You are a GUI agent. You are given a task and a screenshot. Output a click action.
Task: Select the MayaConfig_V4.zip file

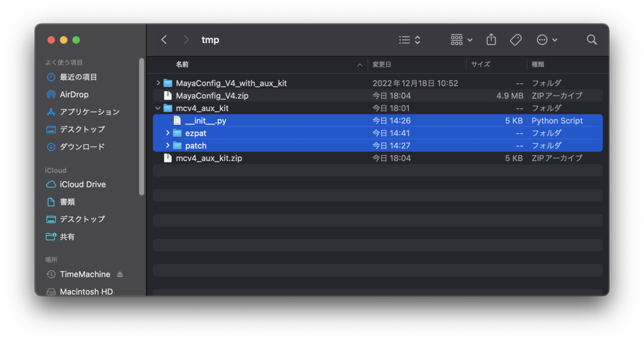(378, 96)
